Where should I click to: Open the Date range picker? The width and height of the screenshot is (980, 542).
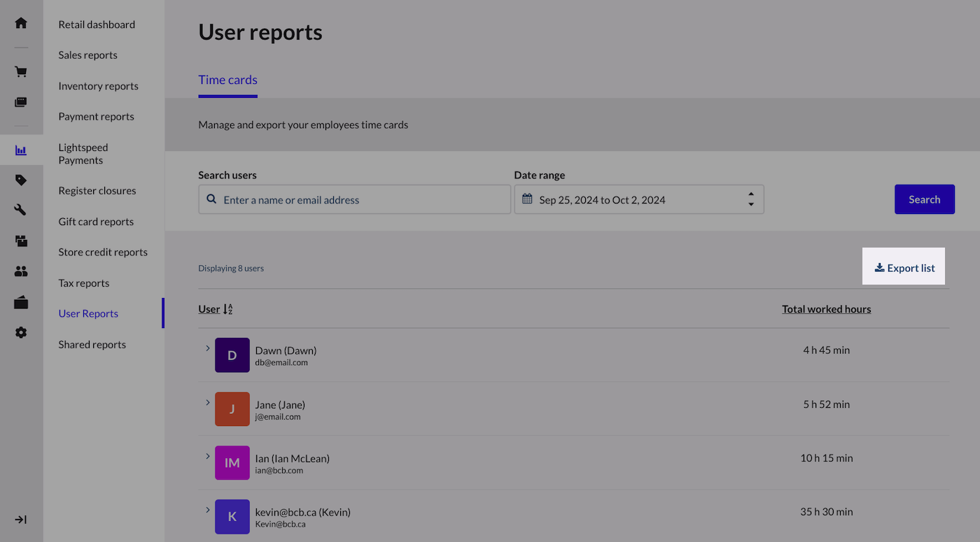point(638,200)
